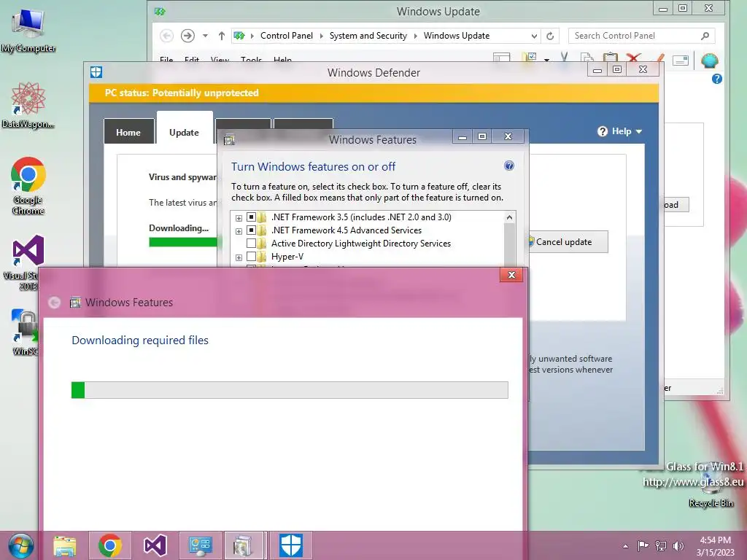Click the back arrow in Windows Features wizard
Viewport: 747px width, 560px height.
[x=54, y=303]
